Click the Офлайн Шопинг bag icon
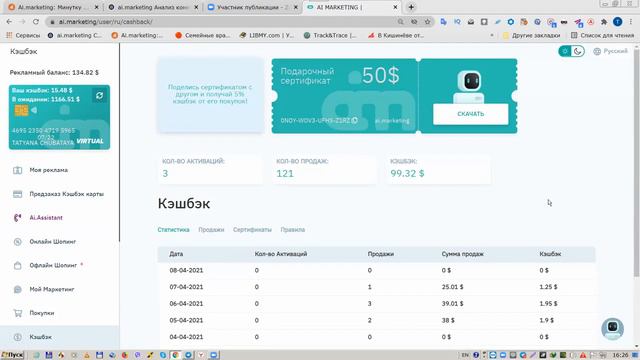Image resolution: width=640 pixels, height=360 pixels. coord(18,266)
